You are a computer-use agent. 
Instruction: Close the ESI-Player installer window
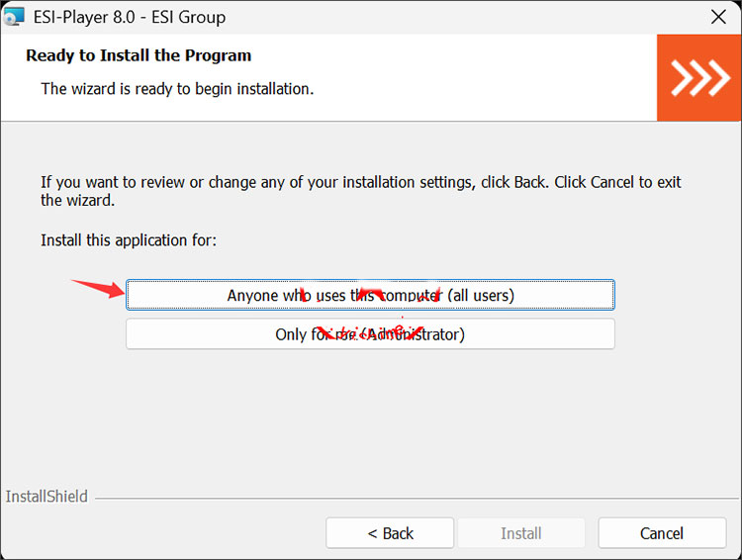click(x=718, y=17)
